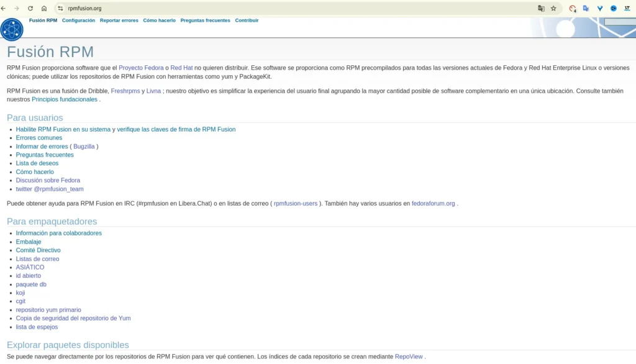This screenshot has width=636, height=364.
Task: Open the koji link
Action: (20, 293)
